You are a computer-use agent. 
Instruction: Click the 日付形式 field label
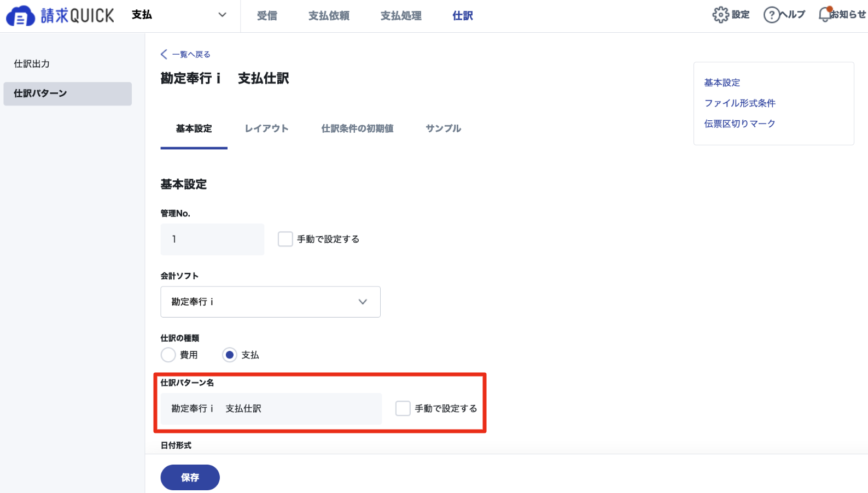click(x=176, y=445)
